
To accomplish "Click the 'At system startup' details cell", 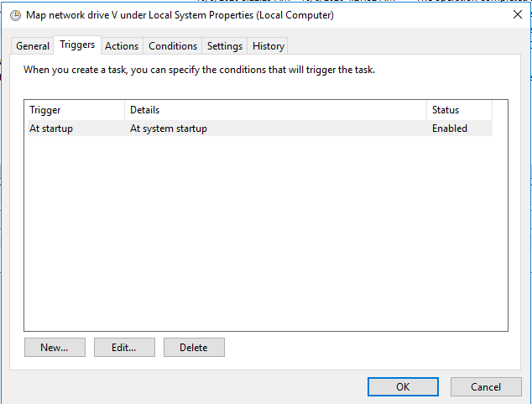I will tap(169, 129).
